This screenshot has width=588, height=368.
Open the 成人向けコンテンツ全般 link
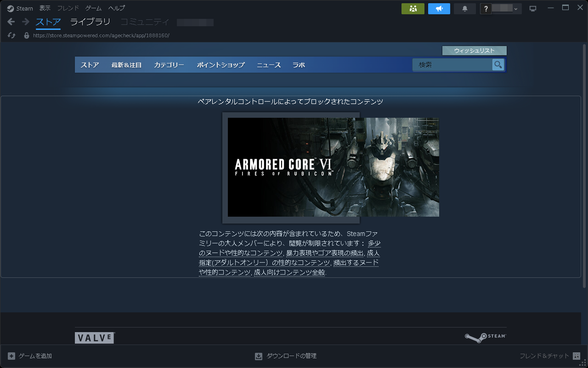(289, 272)
